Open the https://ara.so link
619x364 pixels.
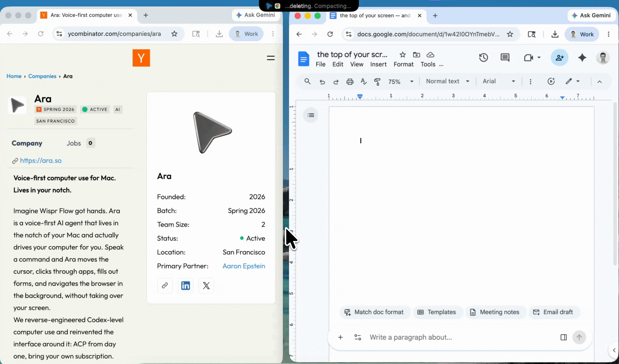[x=41, y=161]
